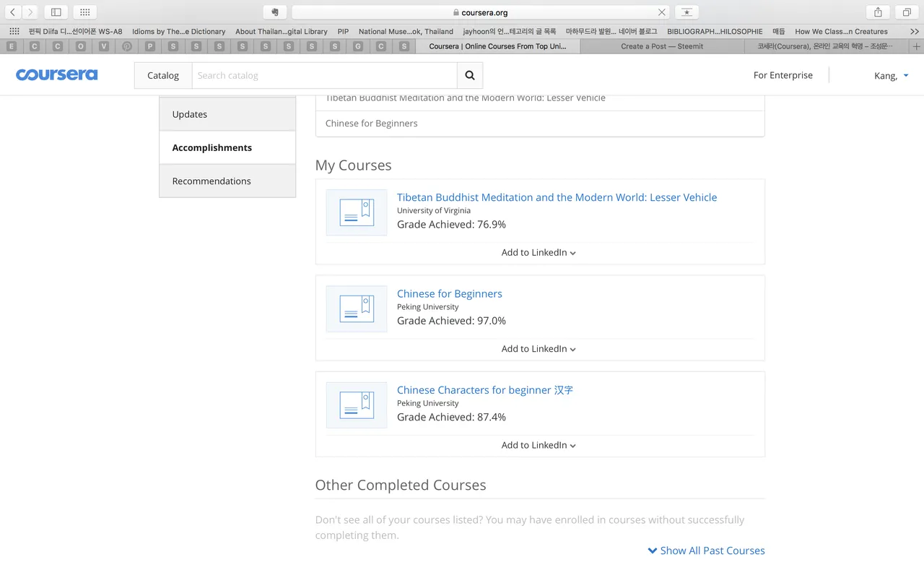The width and height of the screenshot is (924, 578).
Task: Open the Chinese for Beginners course title link
Action: (450, 293)
